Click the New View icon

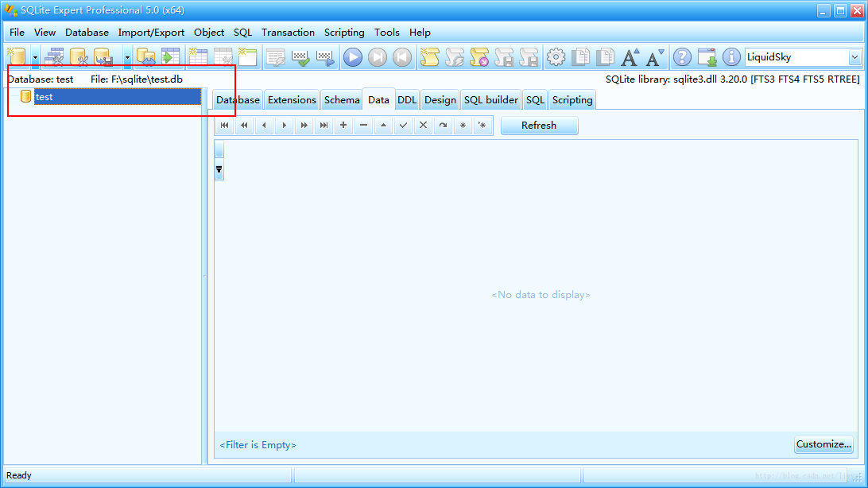pyautogui.click(x=247, y=57)
